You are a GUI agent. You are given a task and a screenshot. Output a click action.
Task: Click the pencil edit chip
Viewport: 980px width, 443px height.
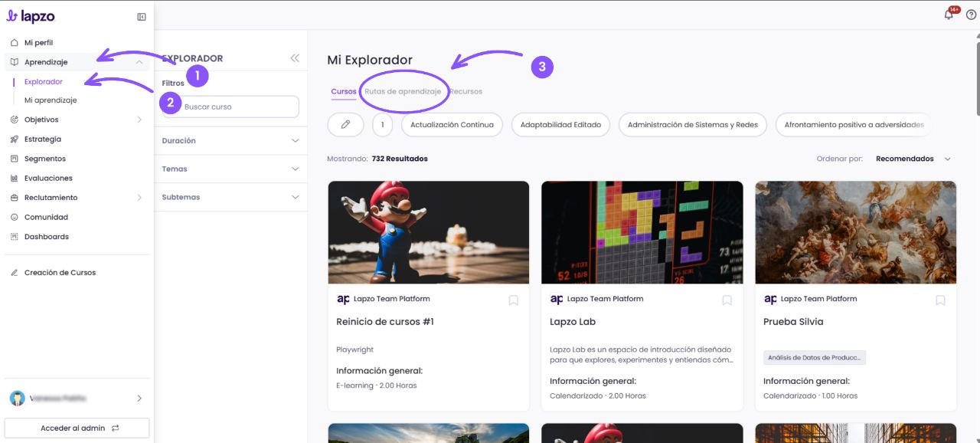tap(345, 125)
